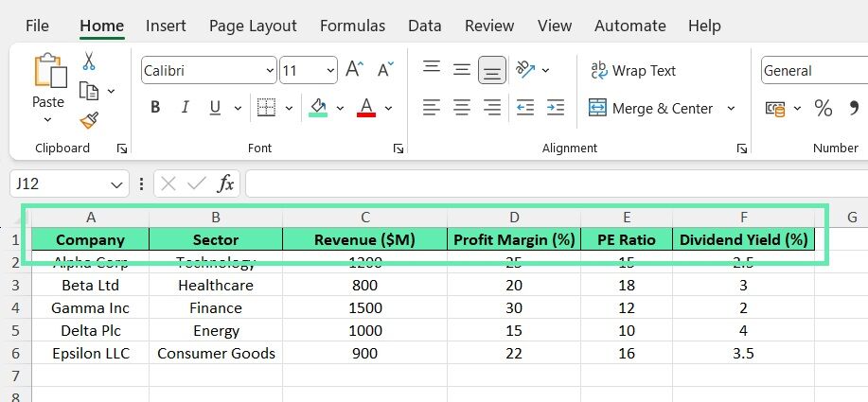Open the Borders dropdown arrow
This screenshot has height=402, width=868.
click(x=289, y=108)
